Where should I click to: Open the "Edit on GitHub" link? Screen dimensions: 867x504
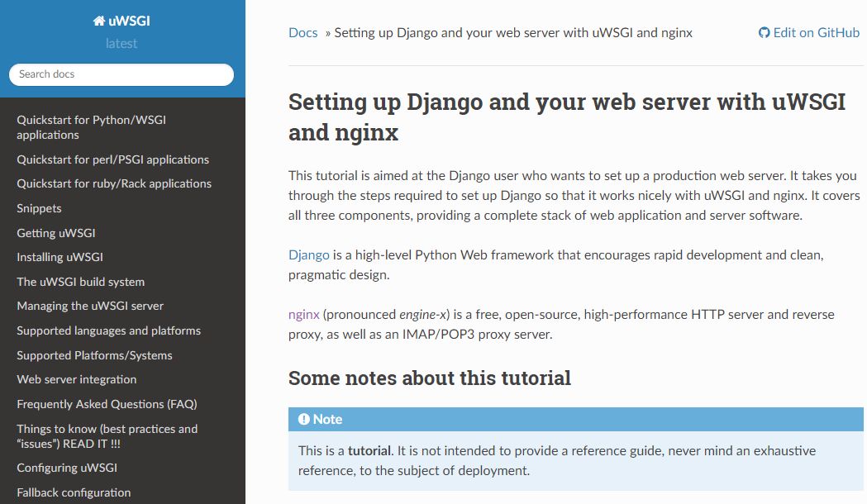pos(814,32)
